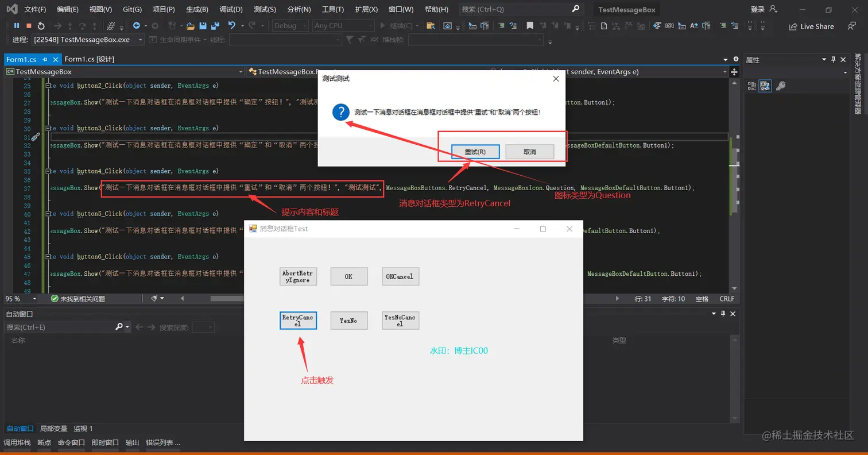Switch to the 监视 1 tab

coord(83,429)
